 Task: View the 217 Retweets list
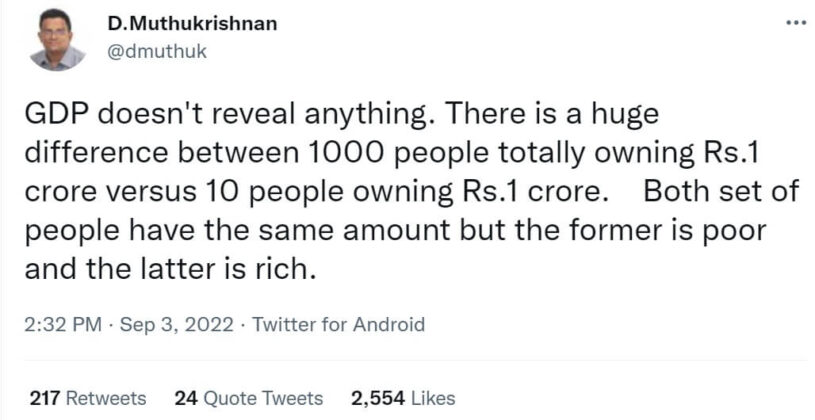tap(87, 398)
